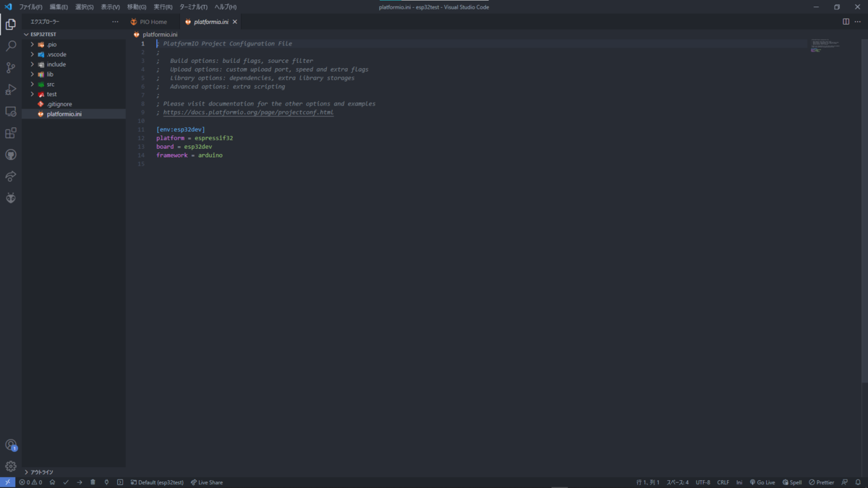Switch PlatformIO environment Default (esp32test)

pyautogui.click(x=157, y=482)
